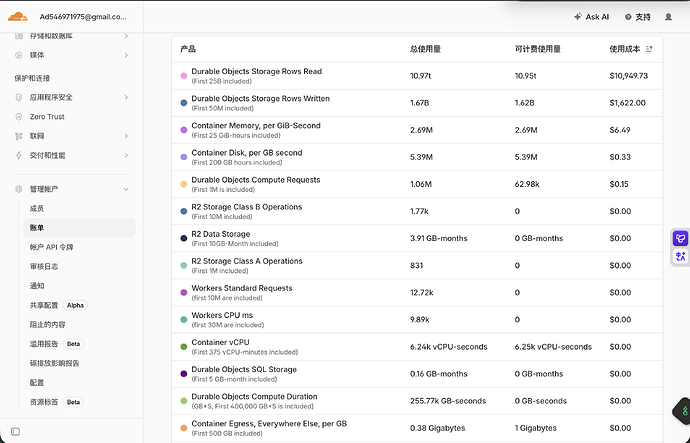The width and height of the screenshot is (690, 443).
Task: Click Workers Standard Requests product name
Action: (x=242, y=288)
